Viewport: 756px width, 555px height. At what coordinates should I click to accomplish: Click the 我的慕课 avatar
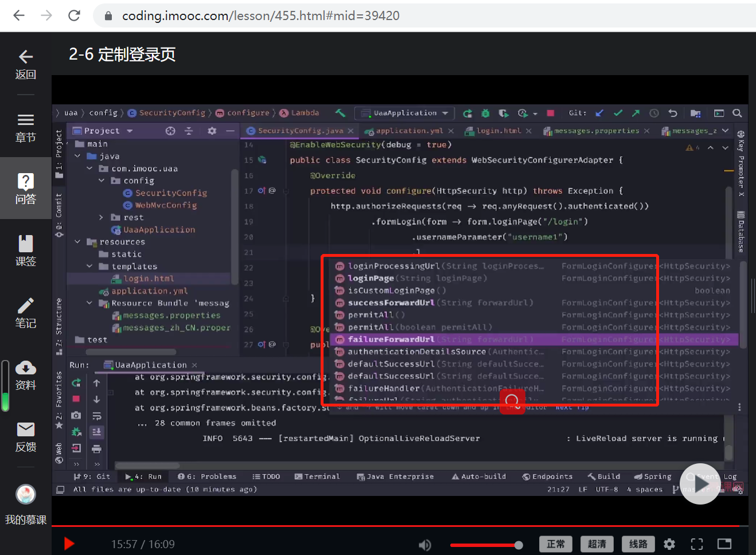pos(26,494)
